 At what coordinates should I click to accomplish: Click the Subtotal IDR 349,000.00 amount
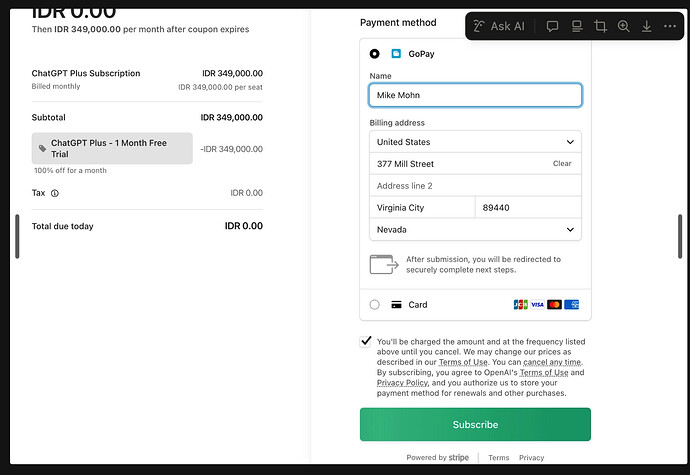coord(231,118)
